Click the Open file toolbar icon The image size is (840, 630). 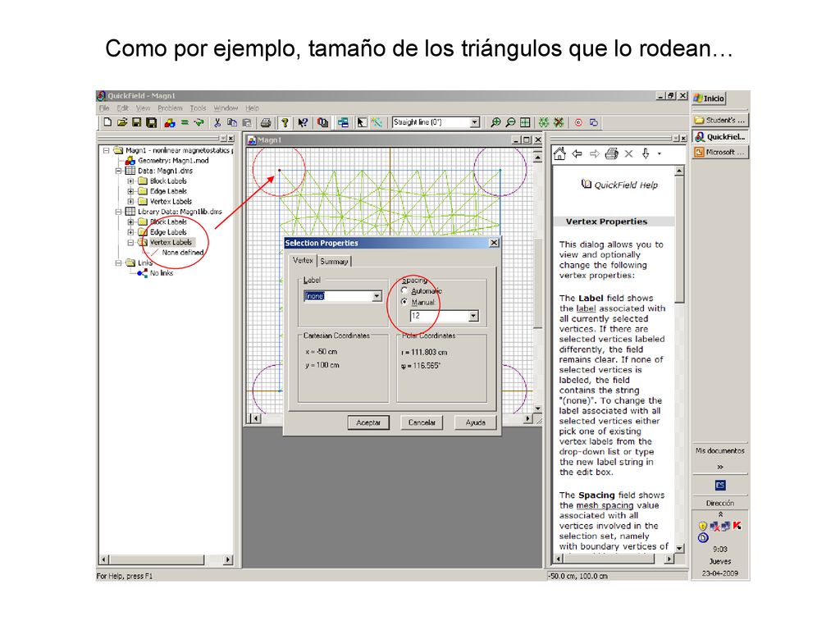coord(122,122)
